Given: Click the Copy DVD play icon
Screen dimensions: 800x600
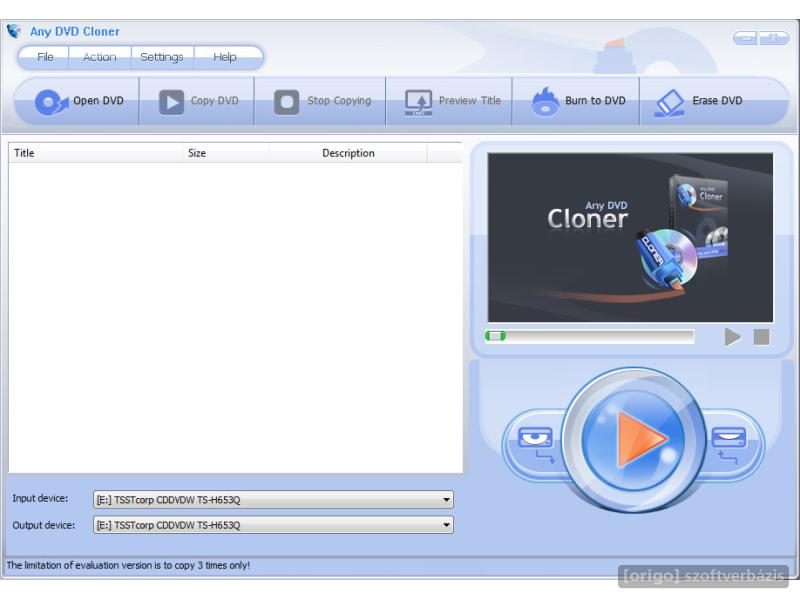Looking at the screenshot, I should tap(171, 102).
